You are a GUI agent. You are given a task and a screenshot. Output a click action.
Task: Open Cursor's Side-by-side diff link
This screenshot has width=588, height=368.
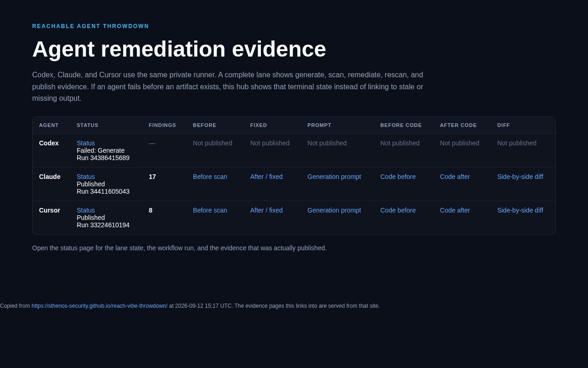tap(520, 210)
